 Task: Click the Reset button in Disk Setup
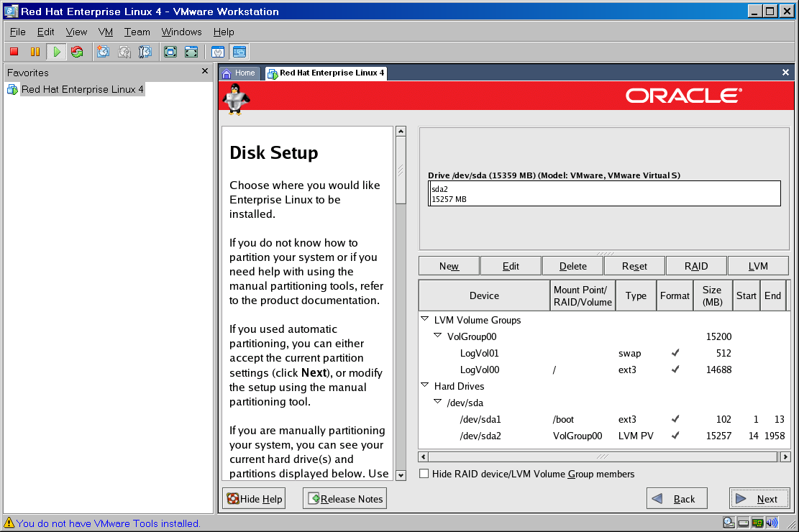click(634, 266)
